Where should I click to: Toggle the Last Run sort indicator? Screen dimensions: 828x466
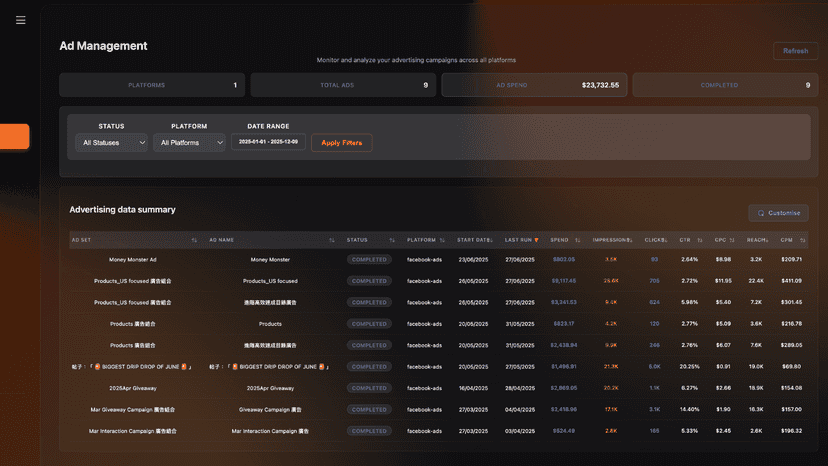point(537,240)
